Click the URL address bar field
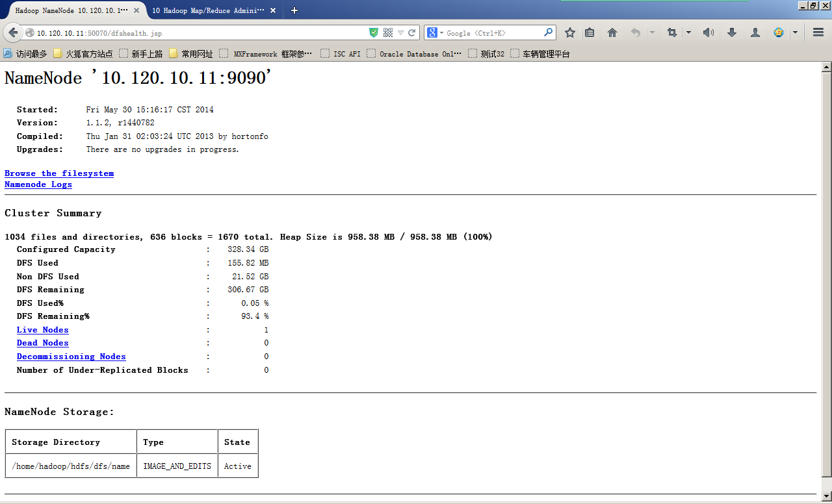Image resolution: width=832 pixels, height=504 pixels. [201, 32]
